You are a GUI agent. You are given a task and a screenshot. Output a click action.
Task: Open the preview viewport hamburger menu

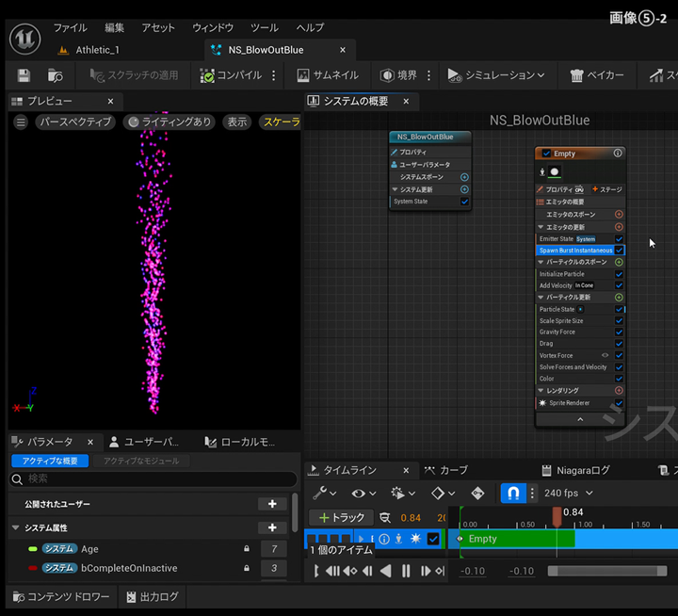click(21, 122)
